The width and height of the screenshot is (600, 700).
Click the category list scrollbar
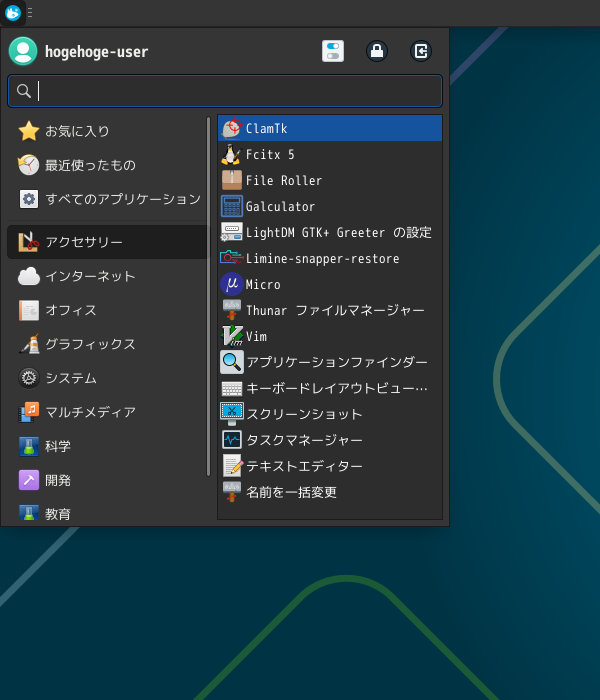pos(208,296)
